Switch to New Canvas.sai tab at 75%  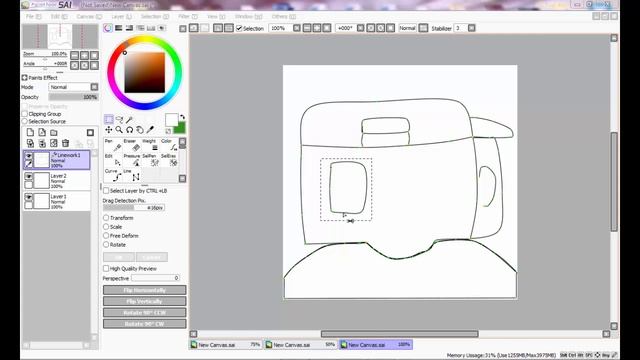[226, 344]
